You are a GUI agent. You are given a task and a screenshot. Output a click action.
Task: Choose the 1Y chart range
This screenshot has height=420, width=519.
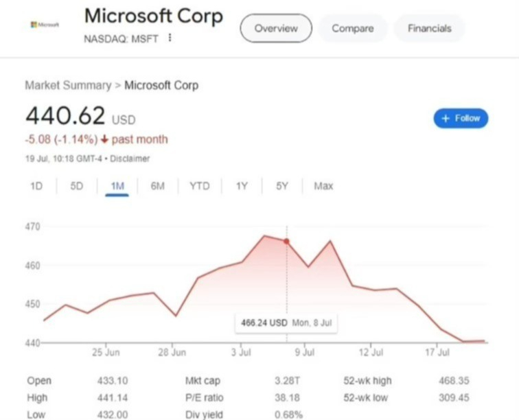coord(242,186)
